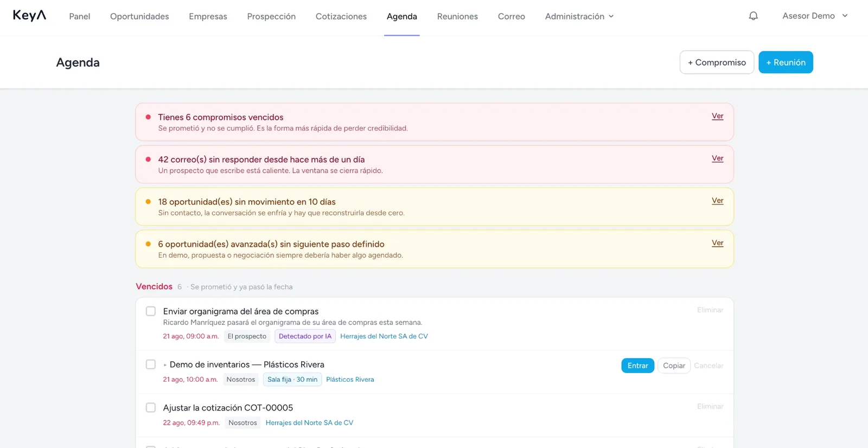Tick the Ajustar la cotización COT-00005 checkbox
The height and width of the screenshot is (448, 868).
point(151,407)
